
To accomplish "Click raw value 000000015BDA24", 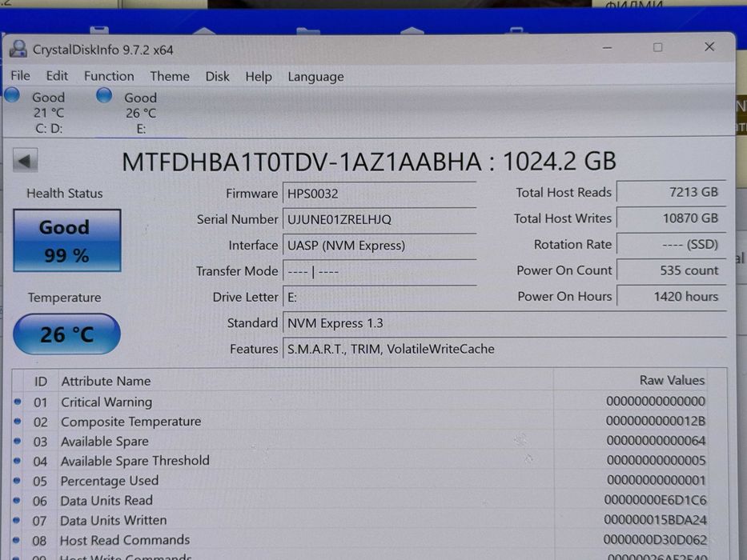I will click(x=656, y=520).
